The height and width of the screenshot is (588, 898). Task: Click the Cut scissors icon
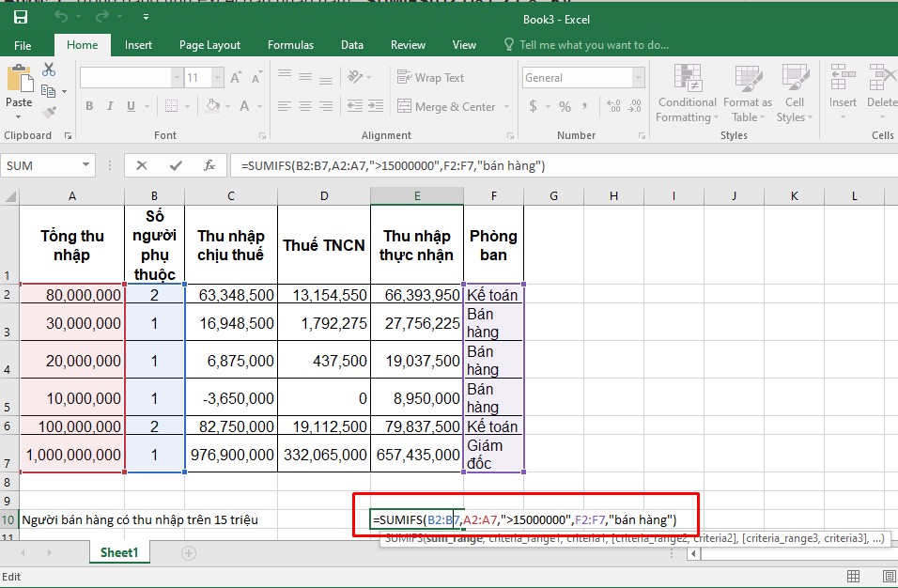point(49,70)
